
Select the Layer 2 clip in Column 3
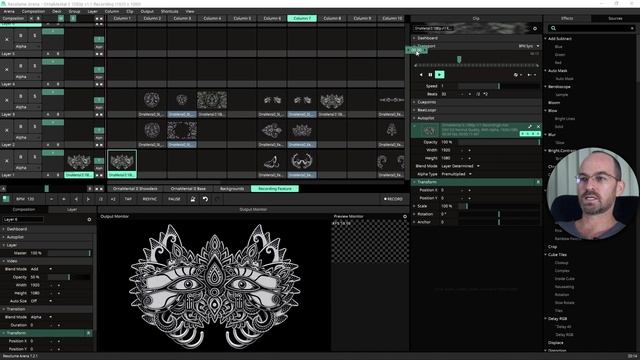point(182,131)
